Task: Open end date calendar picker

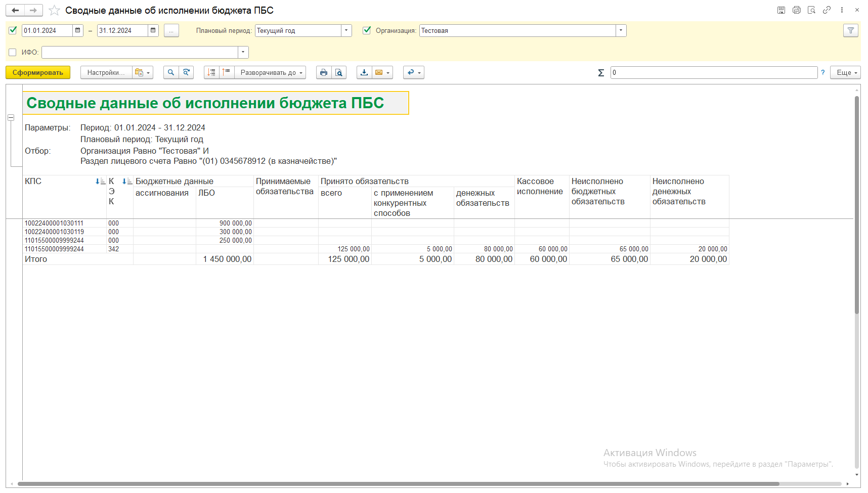Action: pos(153,30)
